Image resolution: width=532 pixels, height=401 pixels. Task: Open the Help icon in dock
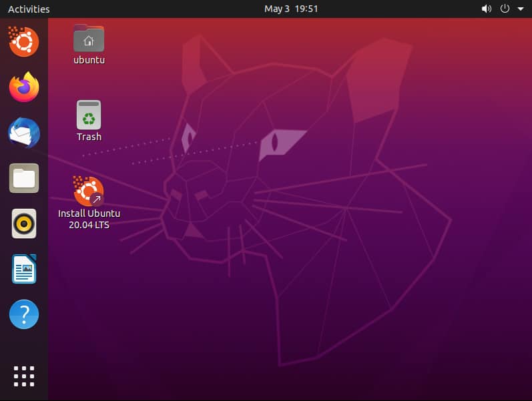tap(24, 314)
